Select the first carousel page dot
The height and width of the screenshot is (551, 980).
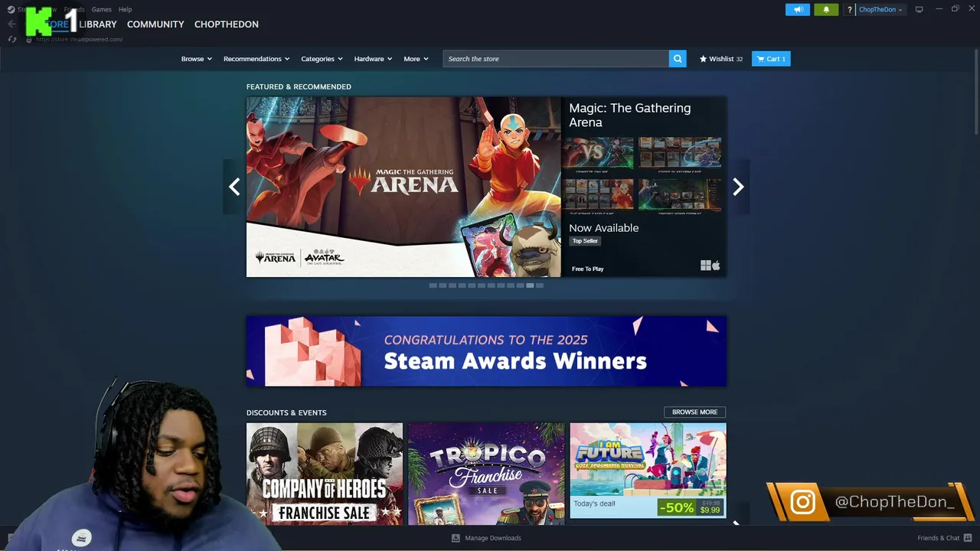[x=433, y=285]
